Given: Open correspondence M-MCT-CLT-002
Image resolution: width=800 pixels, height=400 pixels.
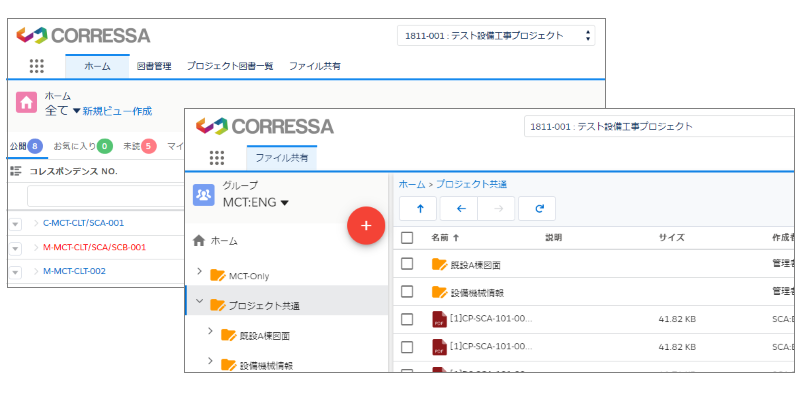Looking at the screenshot, I should (74, 271).
